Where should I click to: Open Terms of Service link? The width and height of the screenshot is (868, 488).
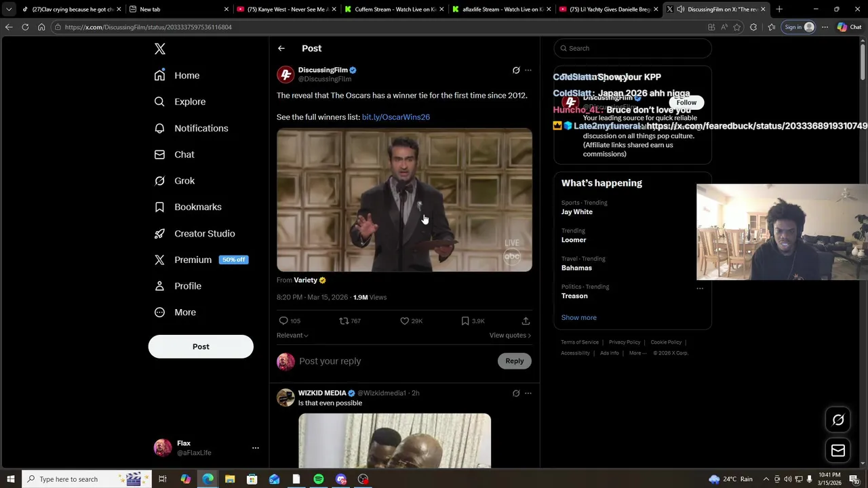tap(580, 342)
